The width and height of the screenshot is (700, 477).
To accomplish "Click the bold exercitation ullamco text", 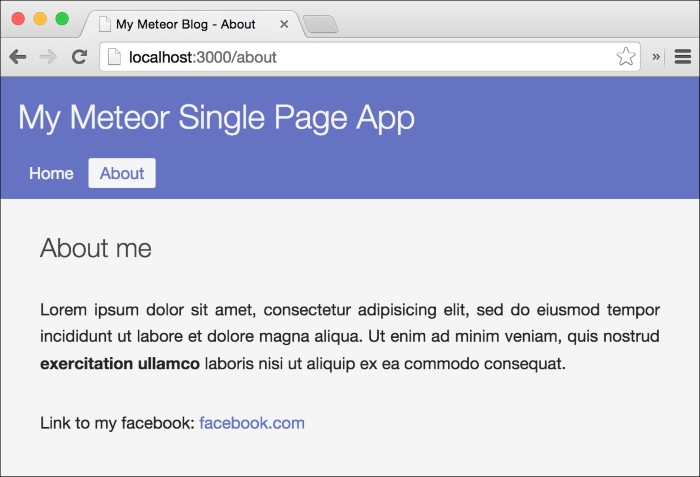I will [x=120, y=364].
